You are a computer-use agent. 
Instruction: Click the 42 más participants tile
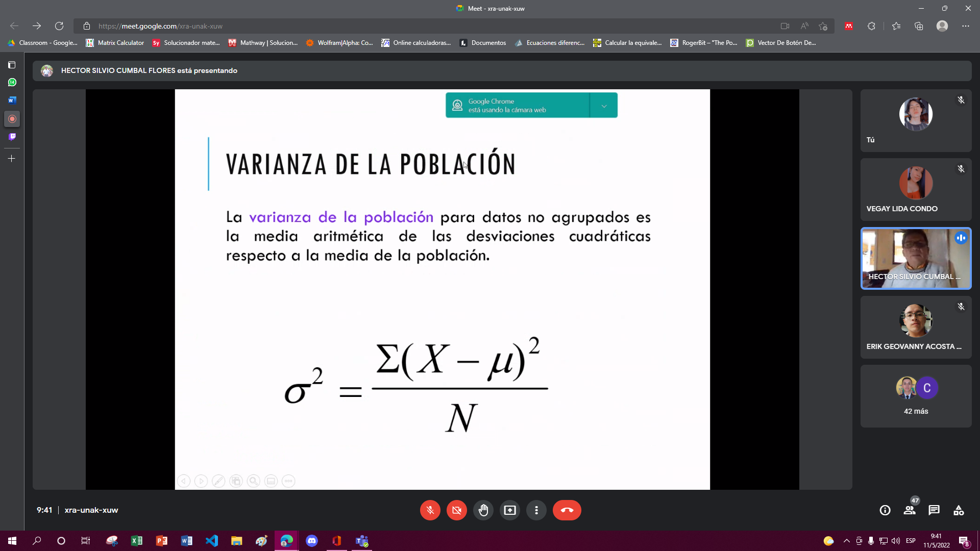(915, 396)
